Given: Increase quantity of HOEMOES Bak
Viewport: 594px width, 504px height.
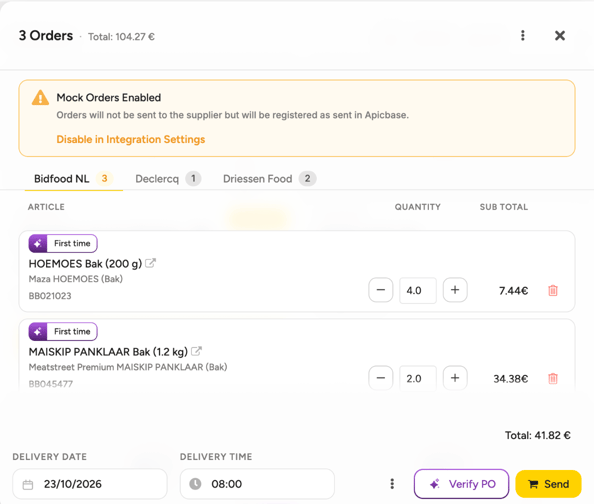Looking at the screenshot, I should tap(455, 290).
